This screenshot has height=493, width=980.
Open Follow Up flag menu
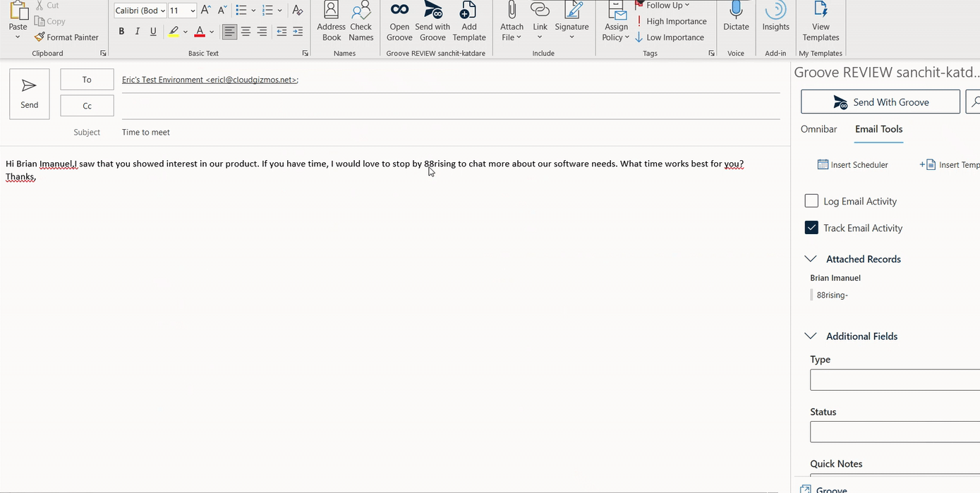click(x=663, y=5)
